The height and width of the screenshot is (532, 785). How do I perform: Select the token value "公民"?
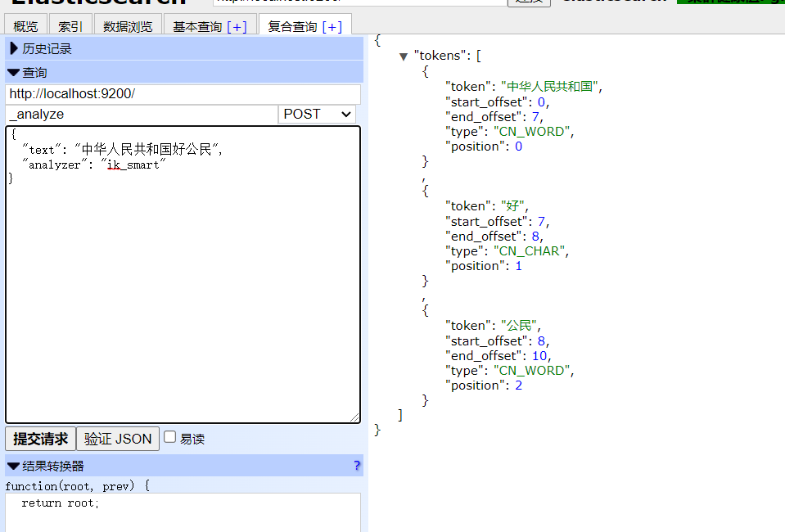point(520,326)
